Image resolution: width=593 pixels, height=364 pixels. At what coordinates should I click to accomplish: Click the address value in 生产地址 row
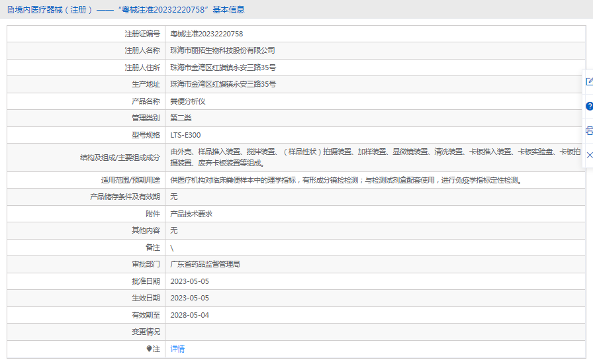223,84
